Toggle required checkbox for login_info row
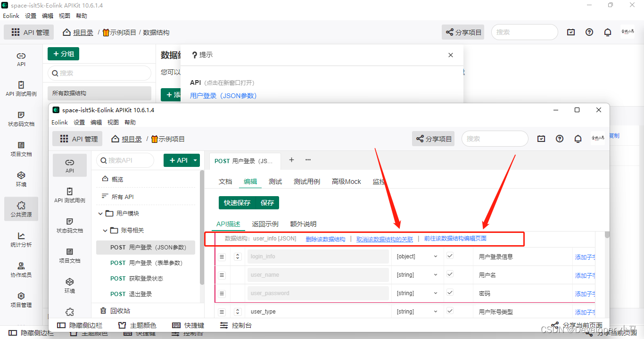The image size is (644, 339). pos(450,256)
